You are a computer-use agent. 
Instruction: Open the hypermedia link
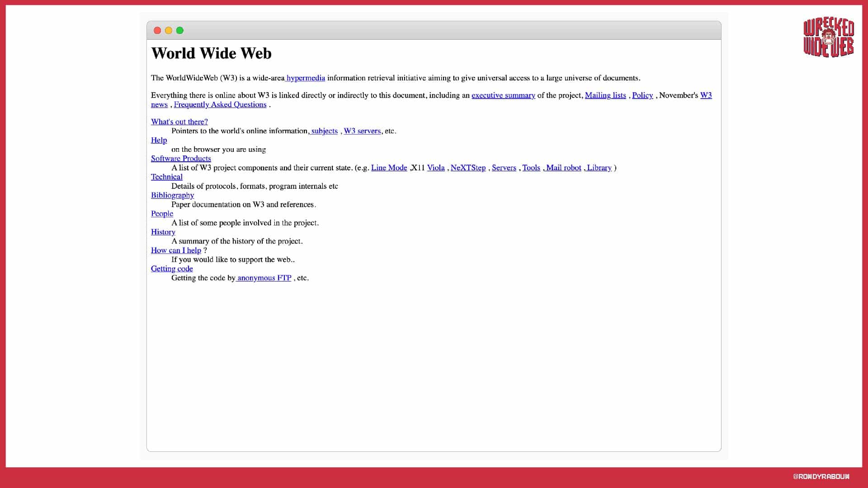click(306, 78)
